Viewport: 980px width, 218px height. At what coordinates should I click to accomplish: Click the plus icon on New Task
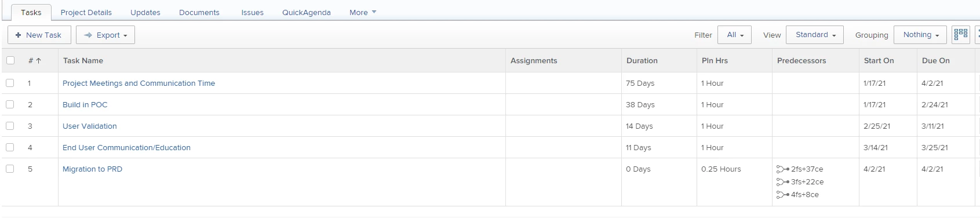pyautogui.click(x=19, y=35)
